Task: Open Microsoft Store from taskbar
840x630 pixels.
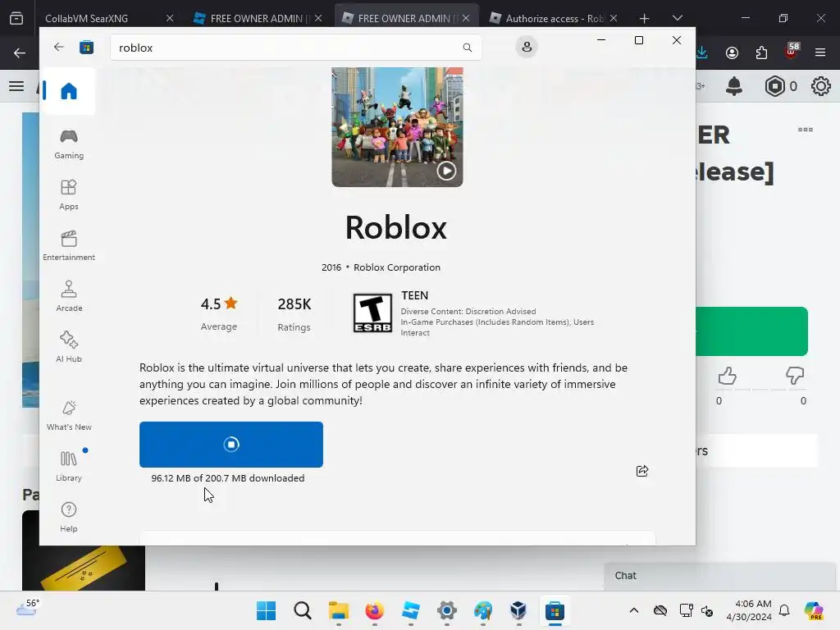Action: point(555,610)
